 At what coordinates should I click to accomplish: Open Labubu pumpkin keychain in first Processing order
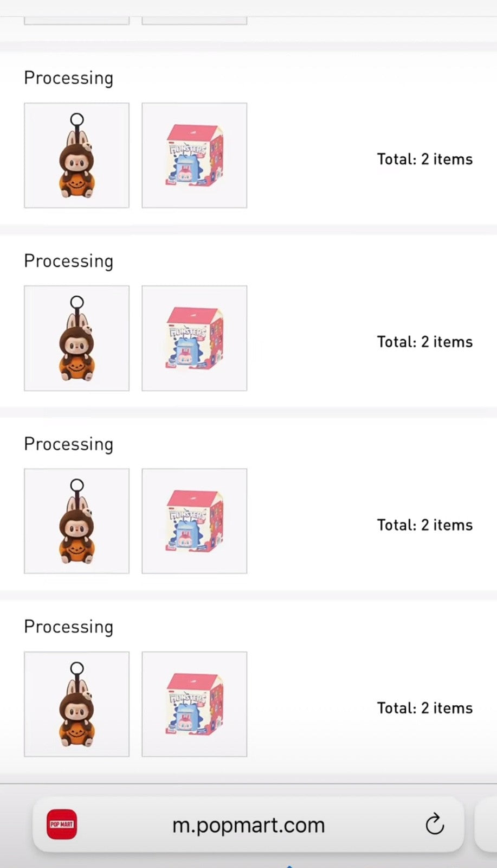pyautogui.click(x=77, y=156)
